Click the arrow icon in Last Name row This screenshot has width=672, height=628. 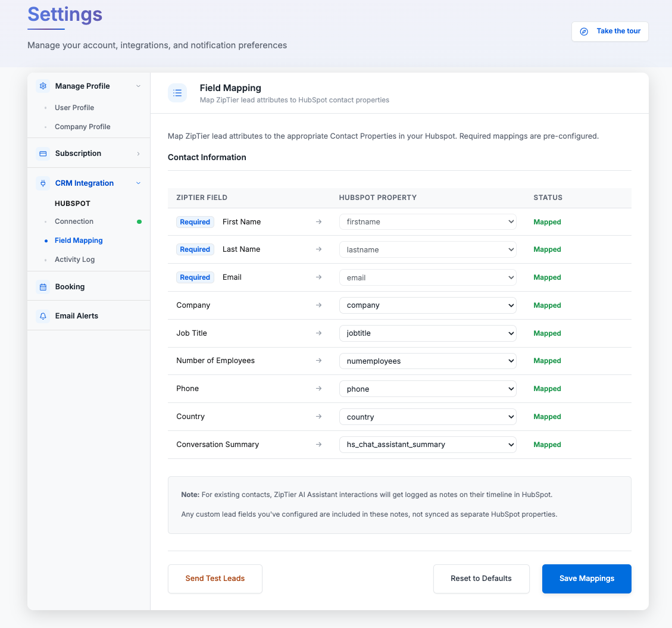coord(318,249)
